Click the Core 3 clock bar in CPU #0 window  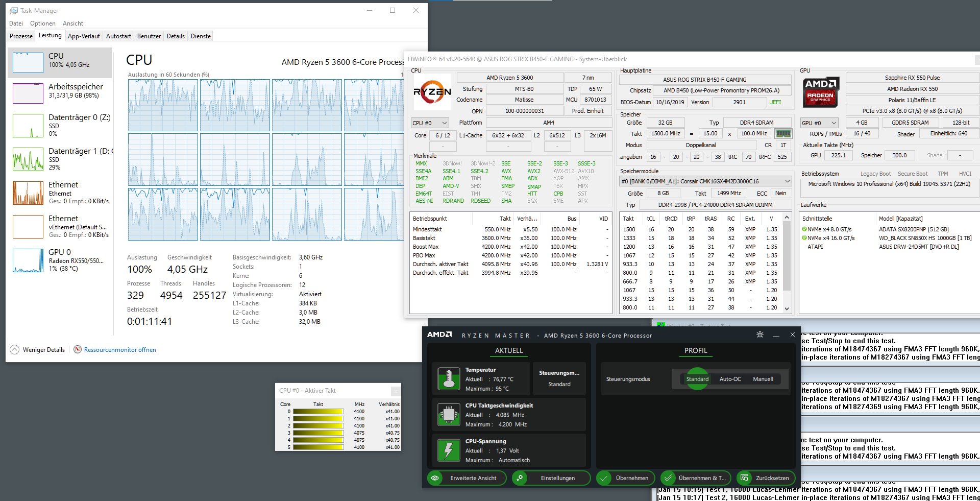click(x=318, y=433)
